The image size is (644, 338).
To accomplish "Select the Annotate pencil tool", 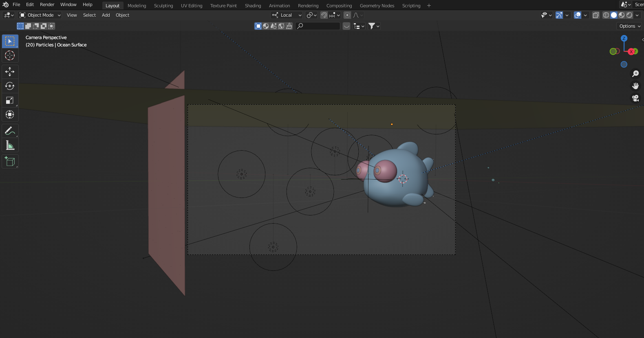I will click(10, 131).
